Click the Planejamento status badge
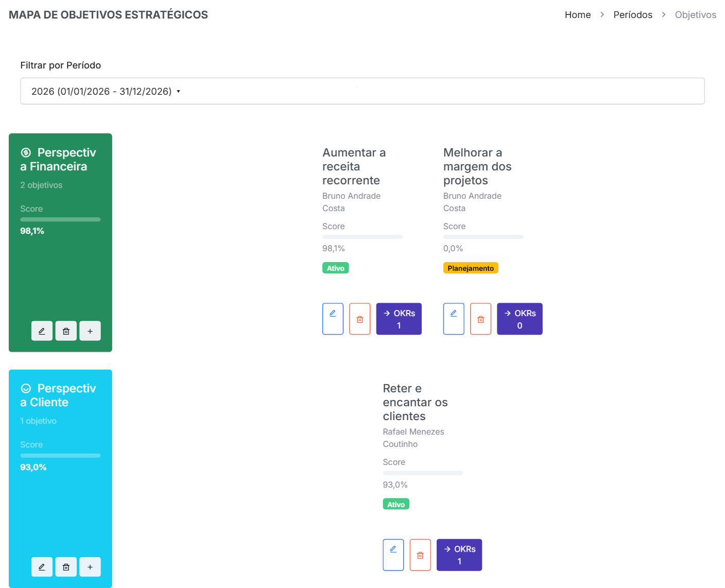Image resolution: width=725 pixels, height=588 pixels. tap(471, 268)
